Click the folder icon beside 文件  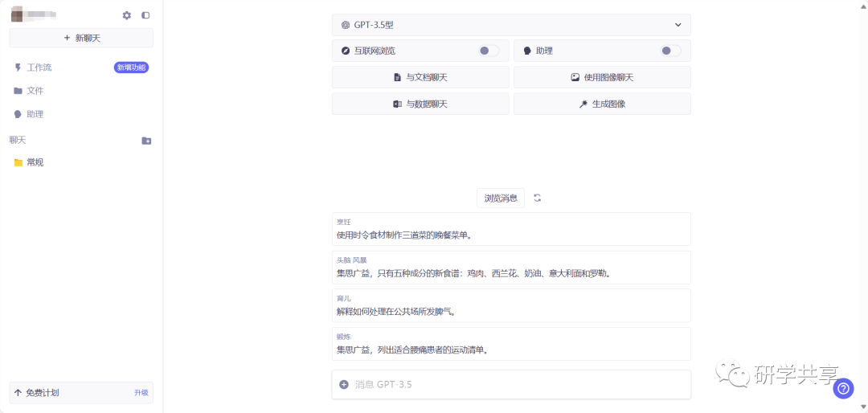coord(18,91)
